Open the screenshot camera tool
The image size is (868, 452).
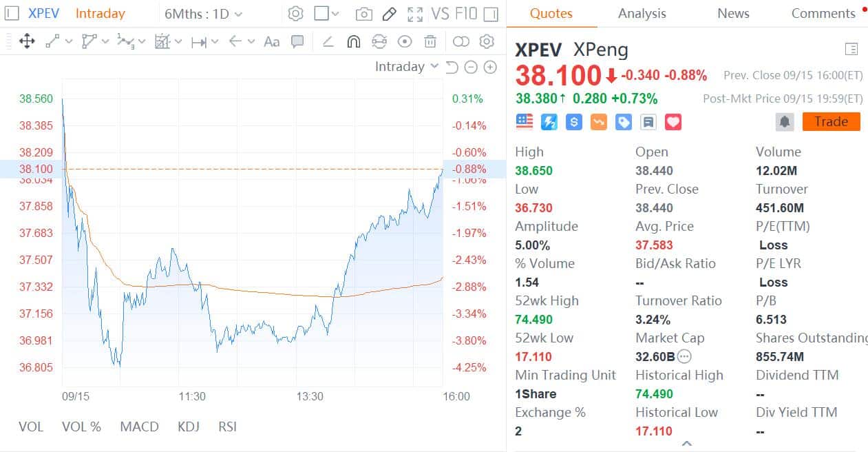tap(363, 13)
